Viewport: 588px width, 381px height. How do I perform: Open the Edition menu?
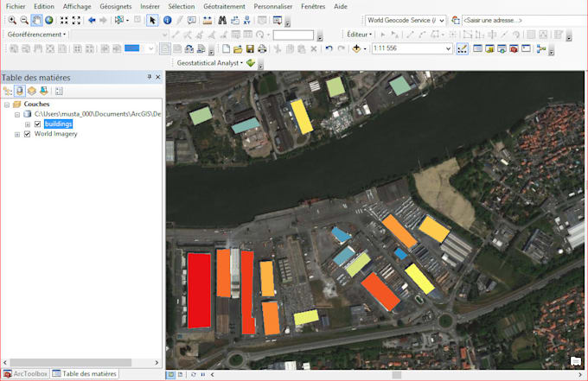[44, 6]
